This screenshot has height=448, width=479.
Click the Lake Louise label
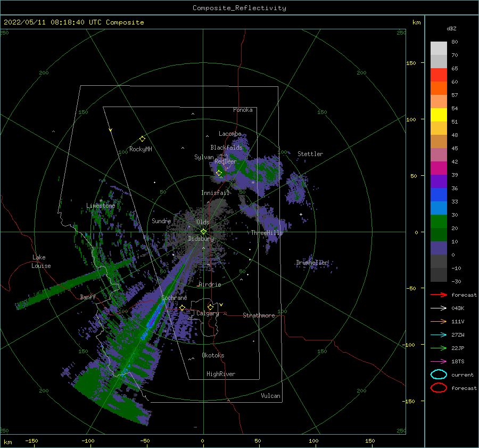click(41, 262)
